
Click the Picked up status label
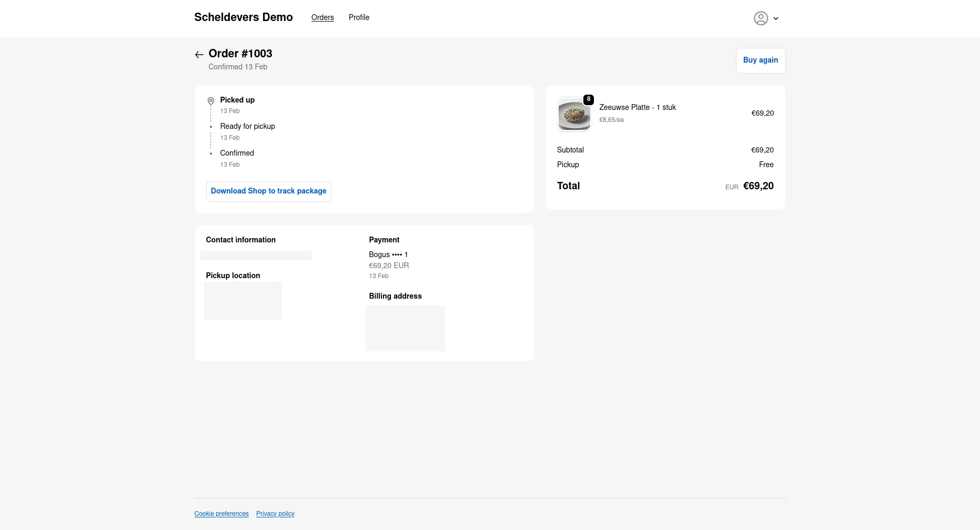click(237, 100)
